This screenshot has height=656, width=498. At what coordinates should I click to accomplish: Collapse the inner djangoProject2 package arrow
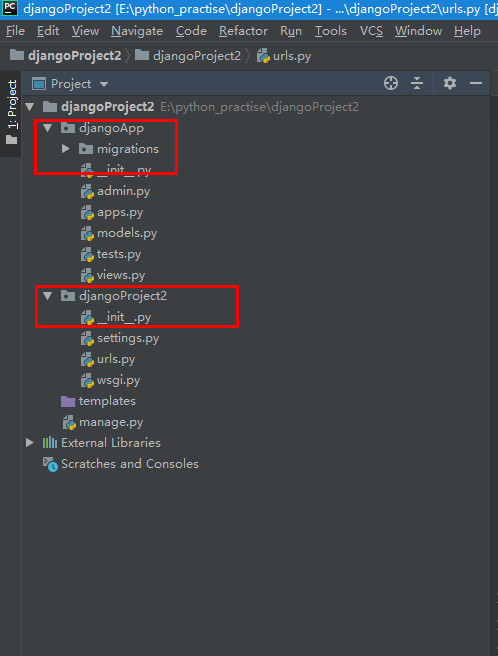coord(48,296)
